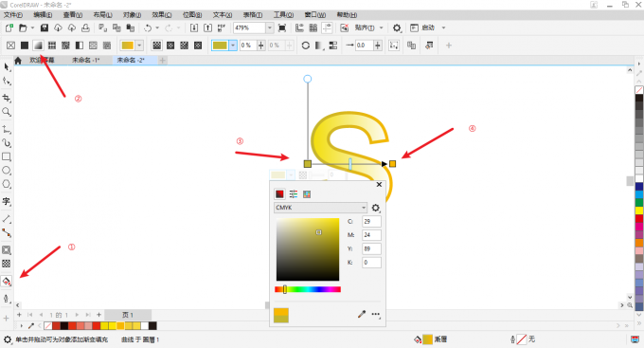Viewport: 644px width, 348px height.
Task: Switch to the 未命名 -1 document tab
Action: [x=86, y=60]
